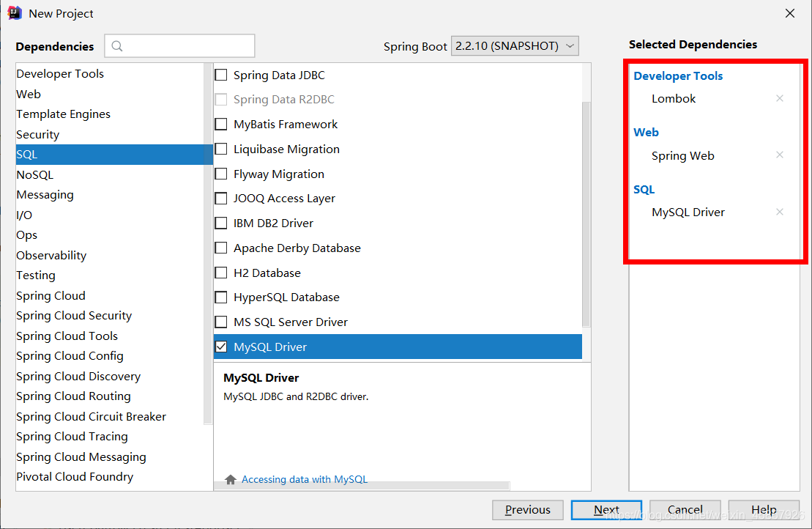Click MySQL Driver in Selected Dependencies

pos(688,212)
